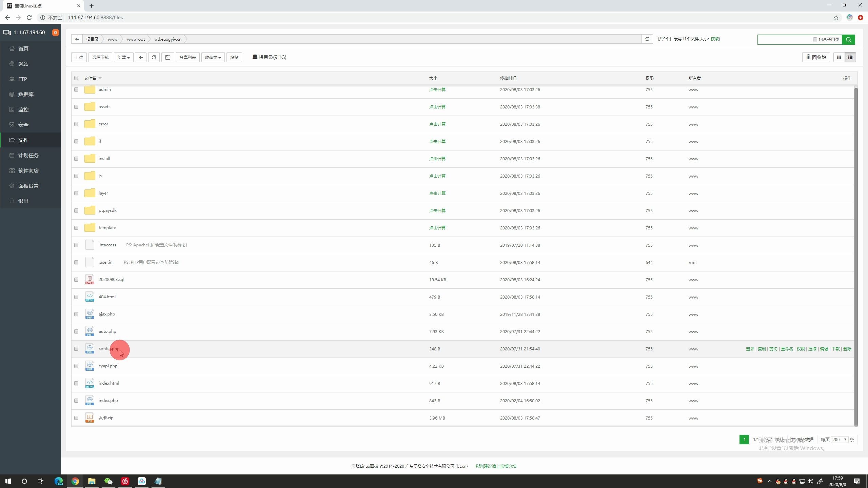The image size is (868, 488).
Task: Open Chrome from the taskbar
Action: [75, 481]
